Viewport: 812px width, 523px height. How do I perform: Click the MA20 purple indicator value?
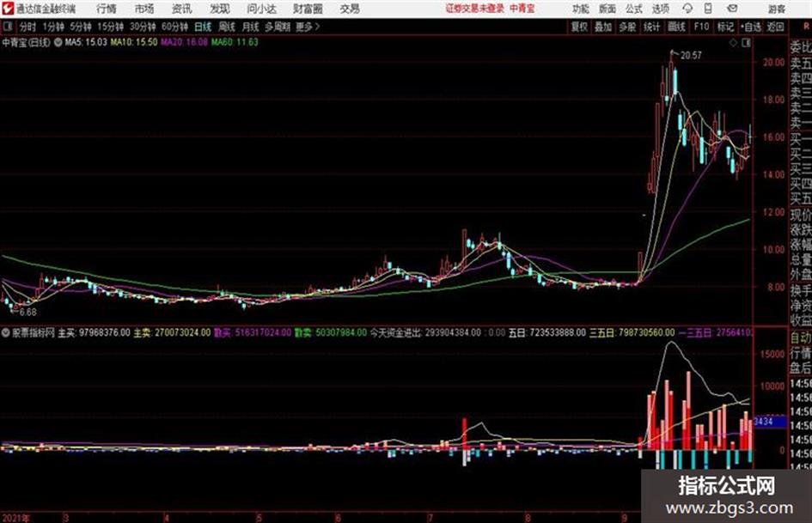click(x=185, y=42)
